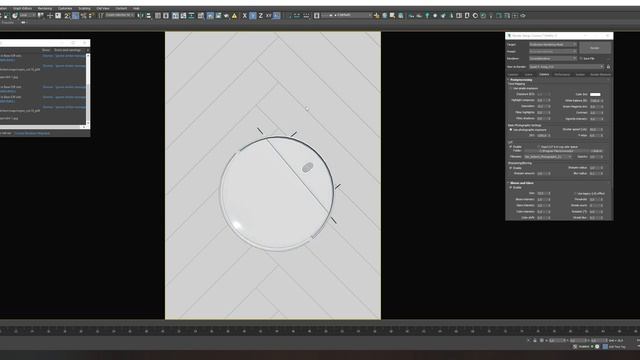Click the yellow warning triangle toolbar icon

pyautogui.click(x=234, y=16)
